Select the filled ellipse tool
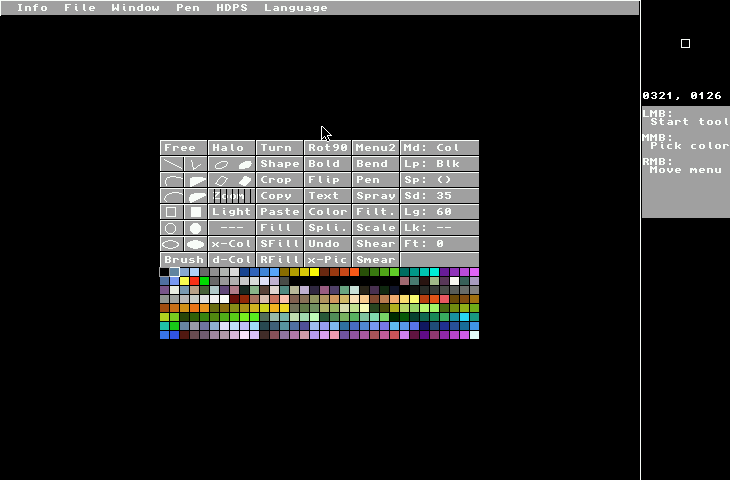This screenshot has width=730, height=480. click(x=196, y=244)
